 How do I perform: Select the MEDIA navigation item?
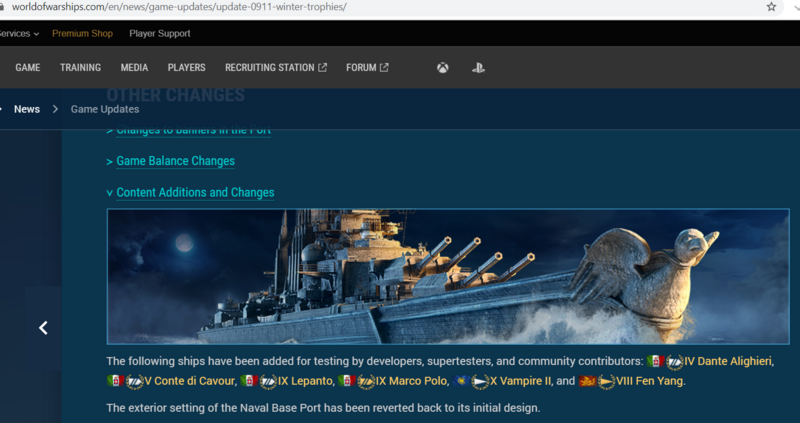pyautogui.click(x=134, y=68)
